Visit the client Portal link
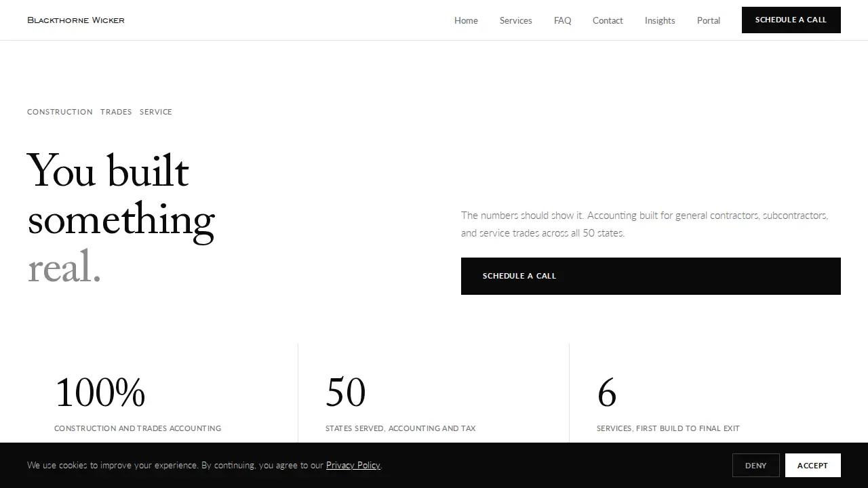The height and width of the screenshot is (488, 868). pos(709,20)
